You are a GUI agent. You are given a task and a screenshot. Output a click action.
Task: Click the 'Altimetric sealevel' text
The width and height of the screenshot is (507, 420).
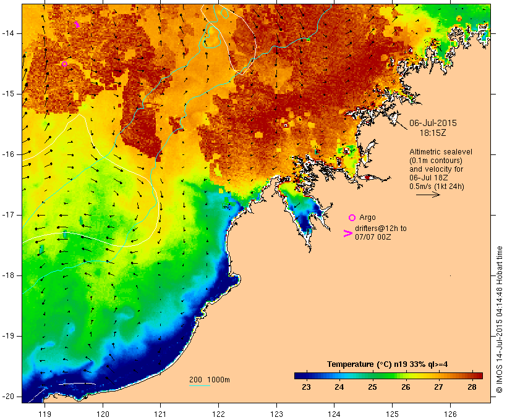pos(441,152)
